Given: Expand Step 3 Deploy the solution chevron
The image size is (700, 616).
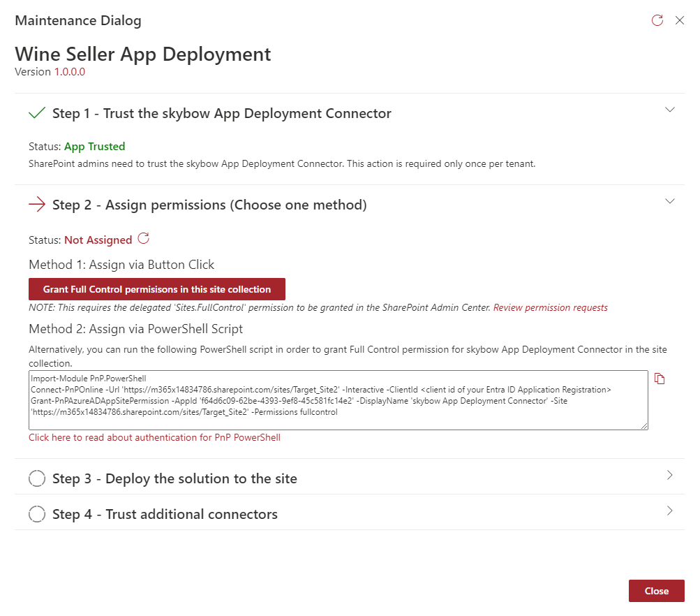Looking at the screenshot, I should 670,476.
